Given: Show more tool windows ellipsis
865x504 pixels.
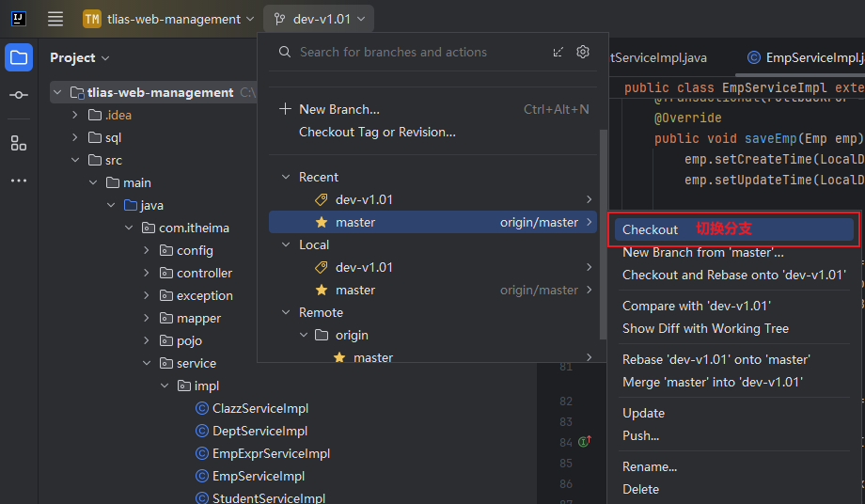Looking at the screenshot, I should tap(19, 181).
